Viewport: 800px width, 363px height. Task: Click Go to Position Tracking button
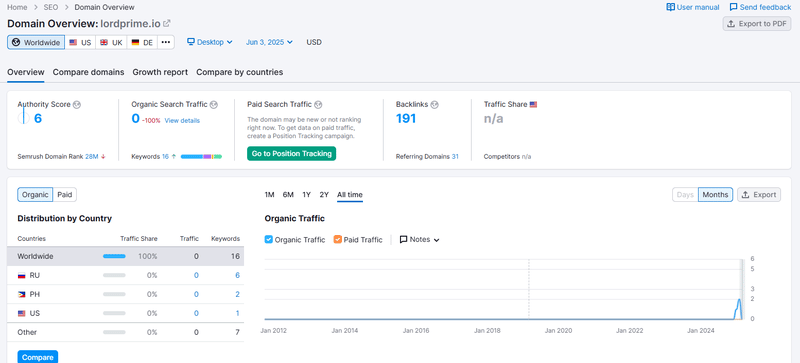pos(292,154)
